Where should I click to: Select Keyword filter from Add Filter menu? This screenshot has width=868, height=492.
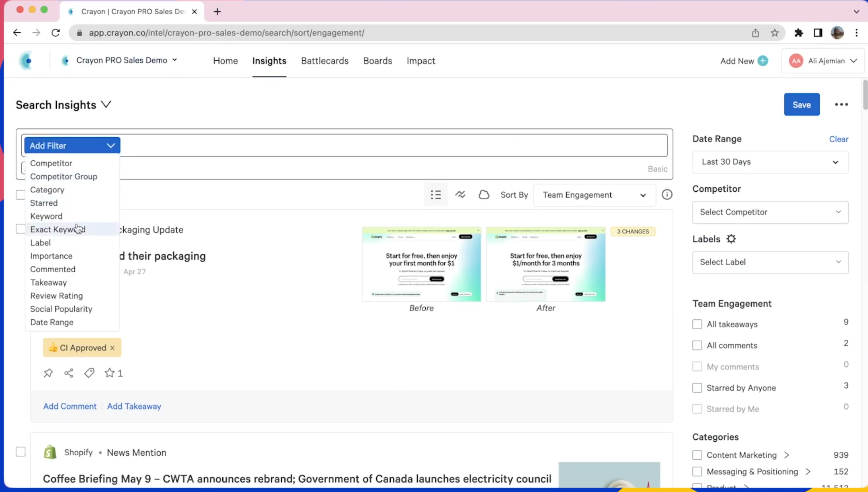pyautogui.click(x=46, y=216)
